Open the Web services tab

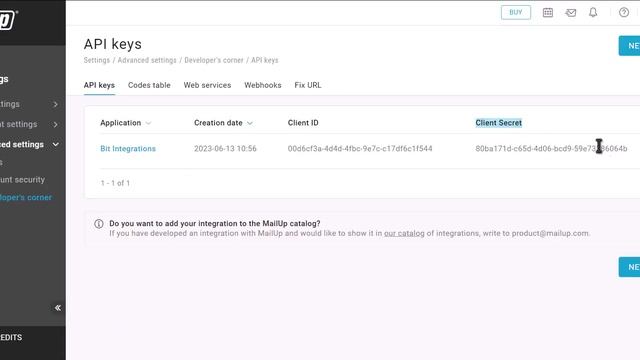(x=207, y=85)
